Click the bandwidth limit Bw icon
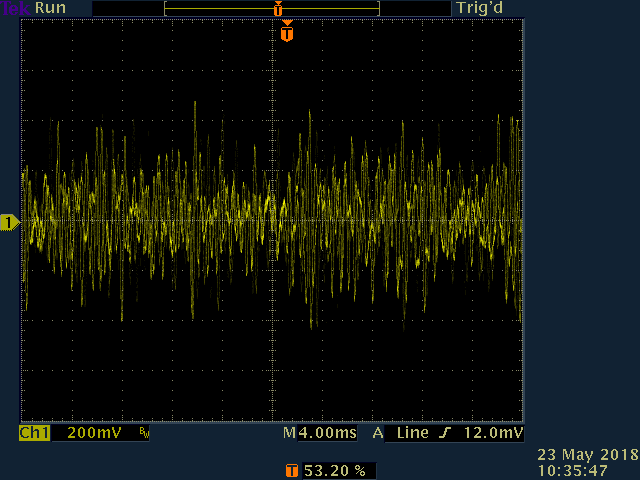The height and width of the screenshot is (480, 640). click(144, 433)
